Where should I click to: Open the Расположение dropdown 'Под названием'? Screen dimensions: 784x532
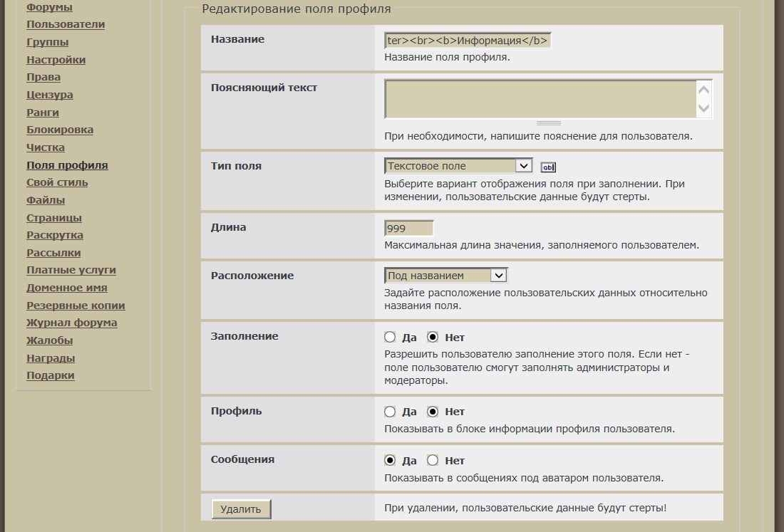446,276
